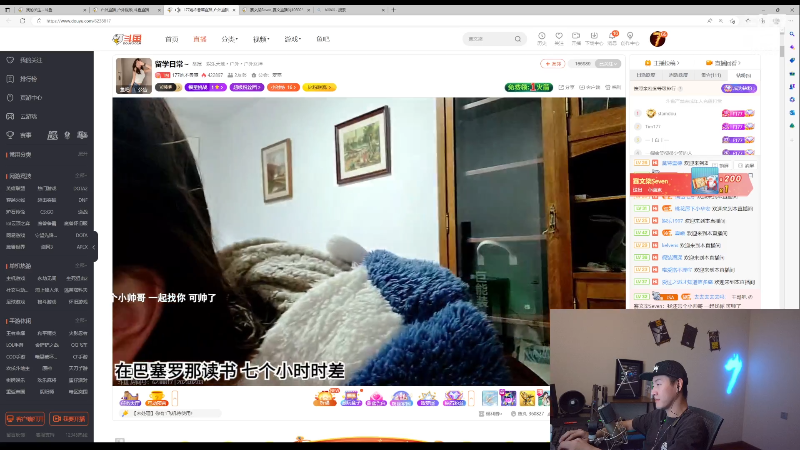The height and width of the screenshot is (450, 800).
Task: Click the green free rocket claim badge
Action: [x=529, y=87]
